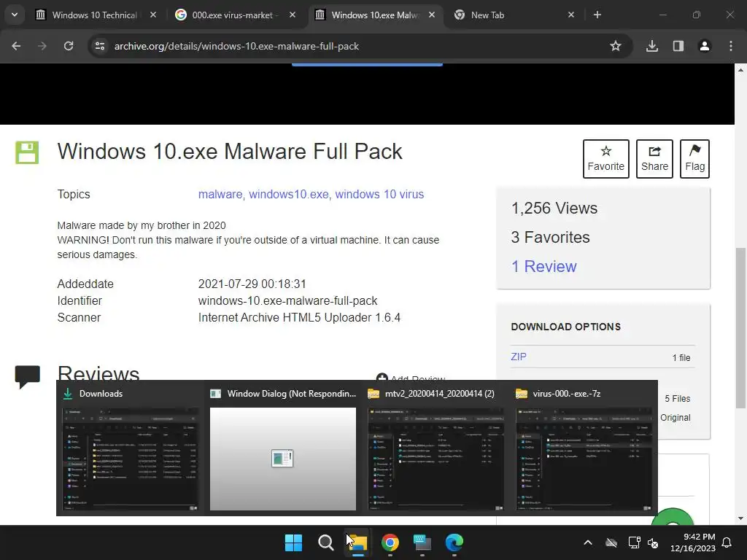This screenshot has height=560, width=747.
Task: Open the windows10.exe topic link
Action: click(289, 194)
